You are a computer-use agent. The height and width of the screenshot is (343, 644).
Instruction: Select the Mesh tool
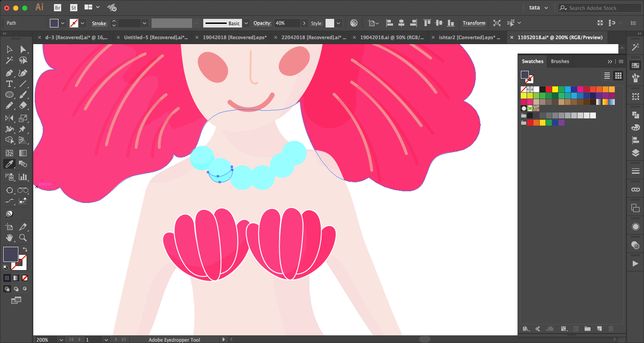[x=9, y=153]
